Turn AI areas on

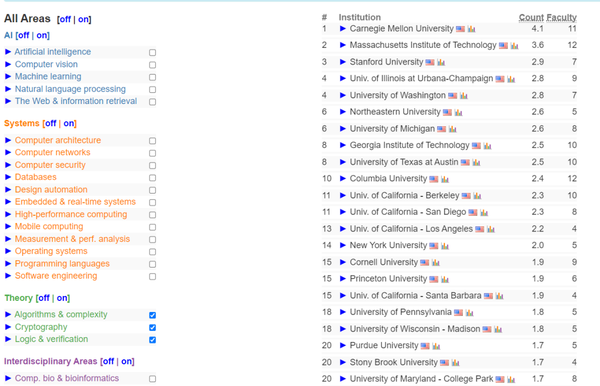click(x=42, y=35)
